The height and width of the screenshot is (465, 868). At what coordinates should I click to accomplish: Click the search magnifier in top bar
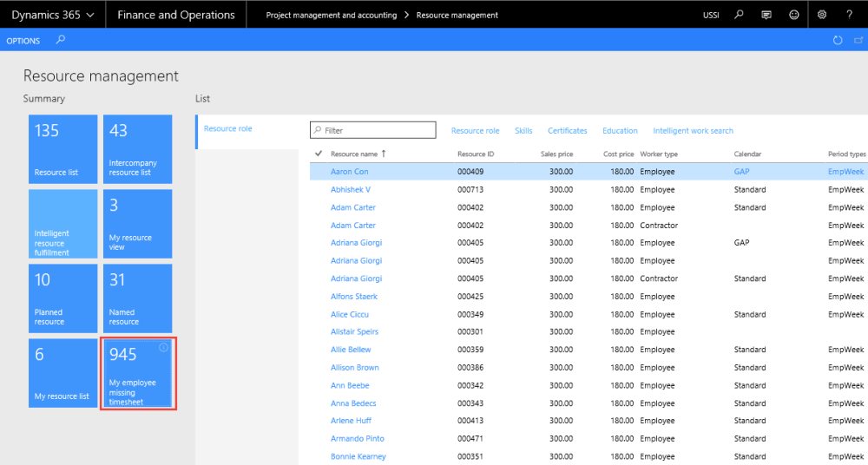(739, 15)
